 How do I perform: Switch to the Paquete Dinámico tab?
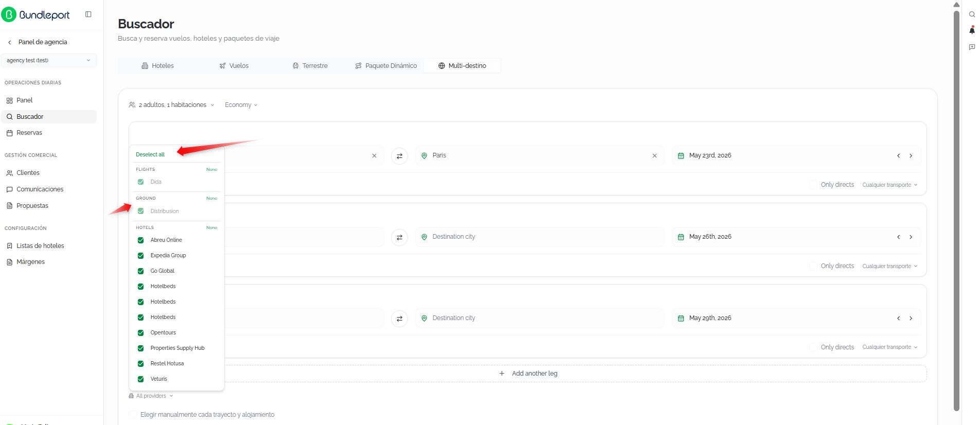(386, 66)
